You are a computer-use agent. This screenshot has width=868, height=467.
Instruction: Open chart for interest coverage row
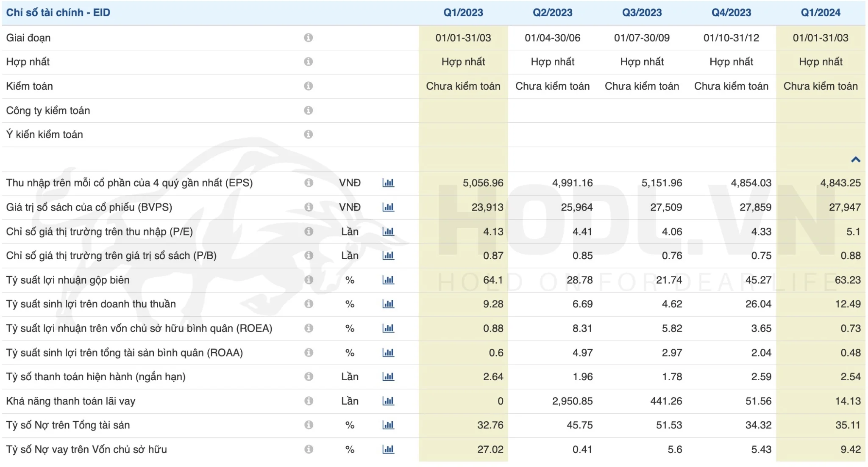tap(388, 401)
